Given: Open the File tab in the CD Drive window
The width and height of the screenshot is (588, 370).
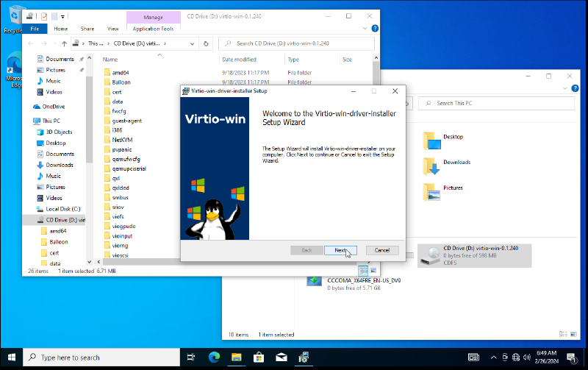Looking at the screenshot, I should 35,29.
